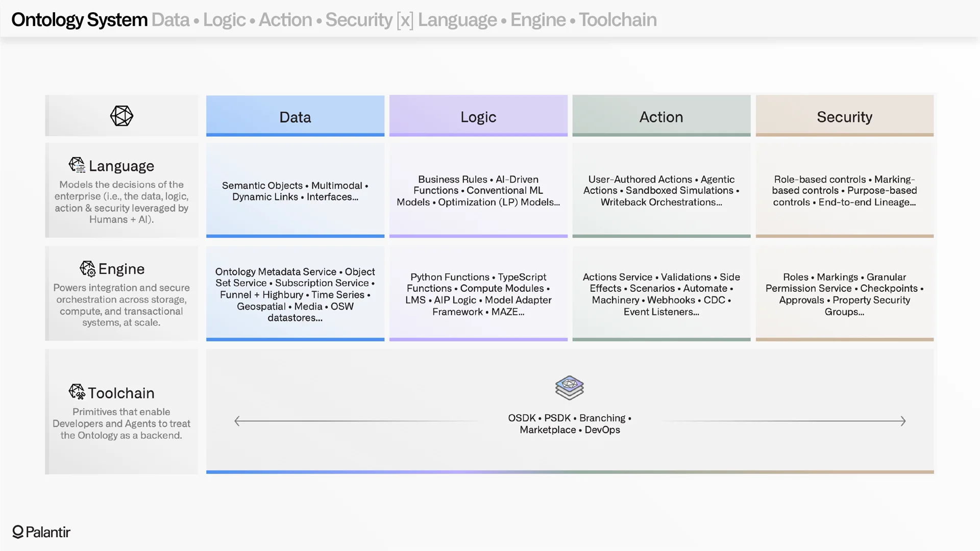
Task: Click the Palantir logo mark in the footer
Action: pyautogui.click(x=17, y=532)
